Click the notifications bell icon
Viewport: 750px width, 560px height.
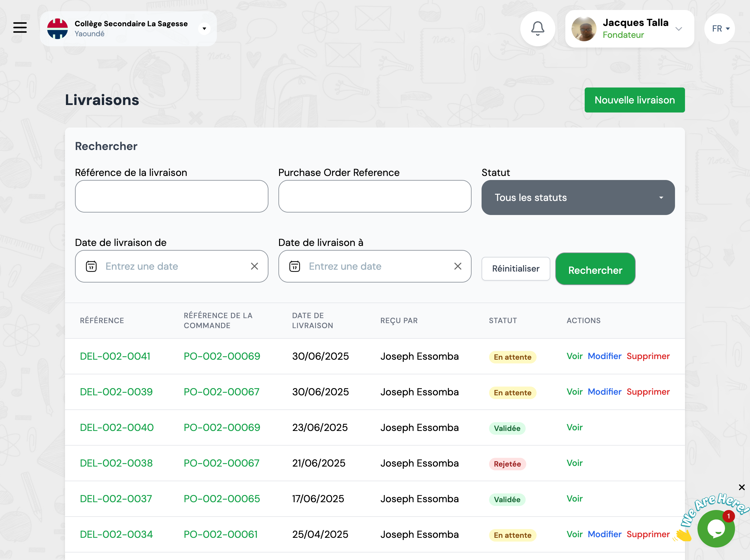[537, 28]
